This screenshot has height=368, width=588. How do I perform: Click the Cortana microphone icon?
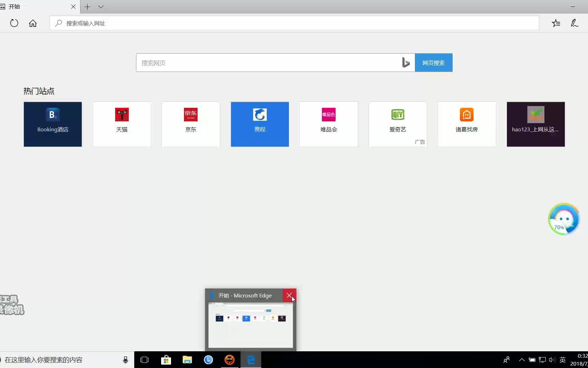125,360
